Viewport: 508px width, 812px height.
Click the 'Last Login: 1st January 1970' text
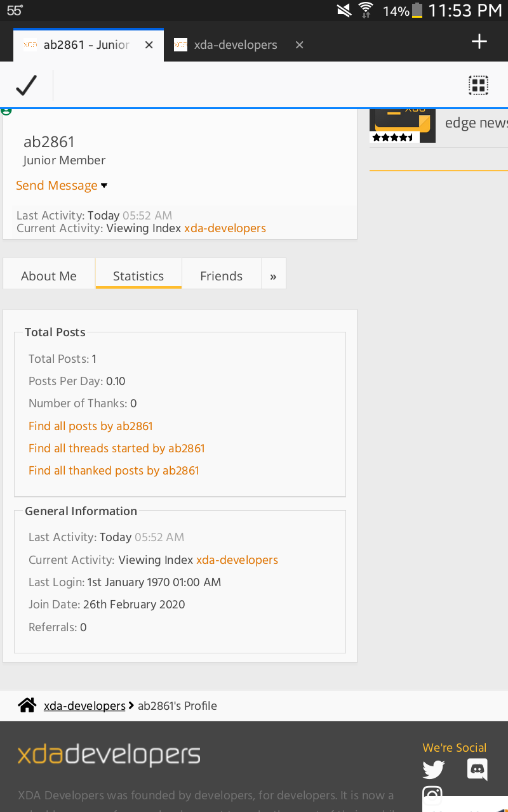point(124,582)
